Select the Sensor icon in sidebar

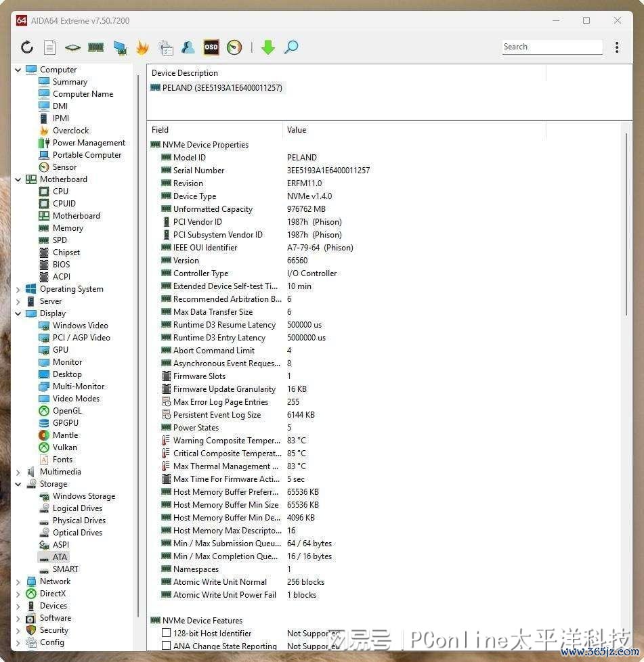coord(44,167)
